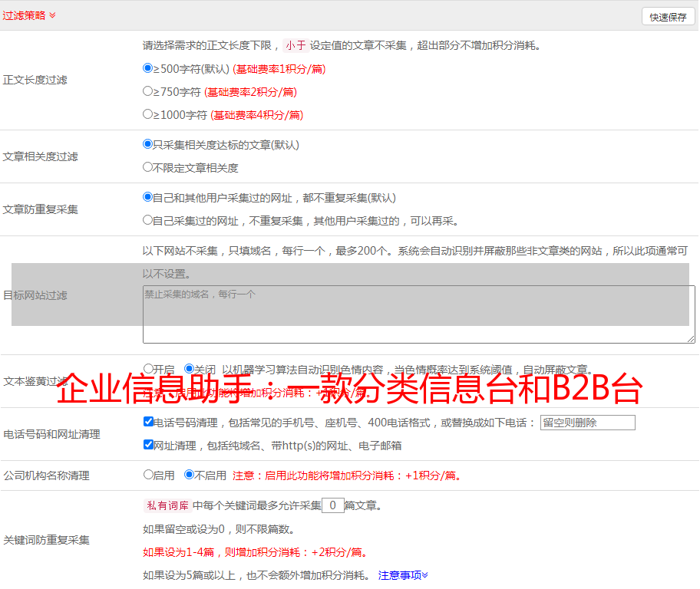Select 启用 for 公司机构名称清理
Viewport: 700px width, 589px height.
coord(148,474)
